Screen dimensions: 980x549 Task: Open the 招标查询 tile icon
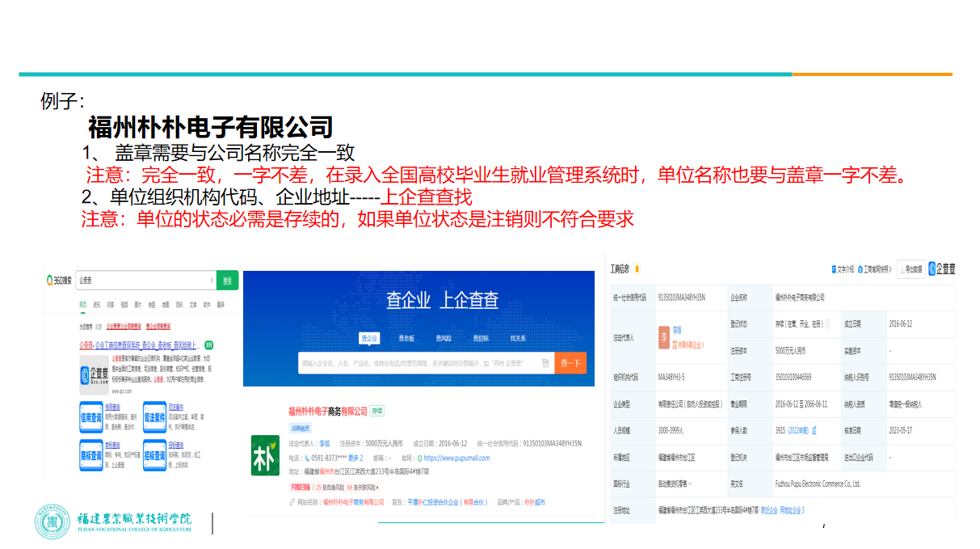(x=154, y=455)
